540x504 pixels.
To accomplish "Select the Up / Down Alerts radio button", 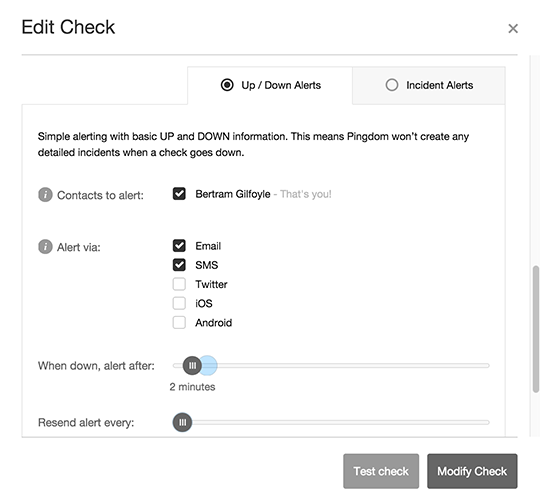I will click(x=227, y=85).
